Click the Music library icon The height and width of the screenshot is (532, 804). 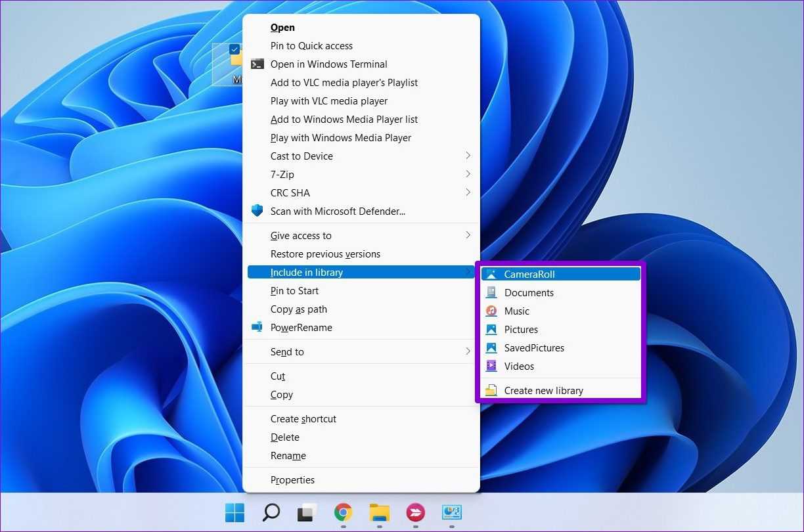tap(491, 311)
